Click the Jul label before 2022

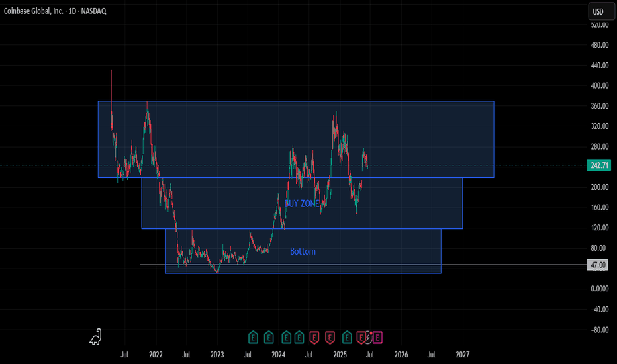(124, 355)
